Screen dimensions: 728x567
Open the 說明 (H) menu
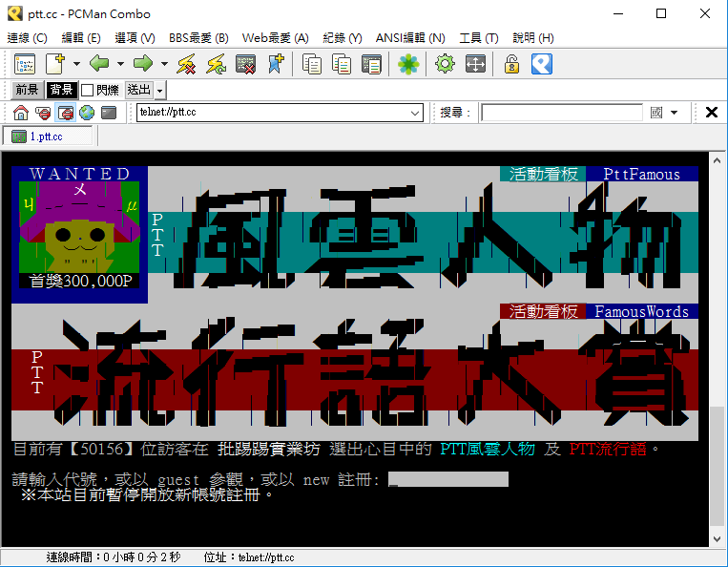533,38
